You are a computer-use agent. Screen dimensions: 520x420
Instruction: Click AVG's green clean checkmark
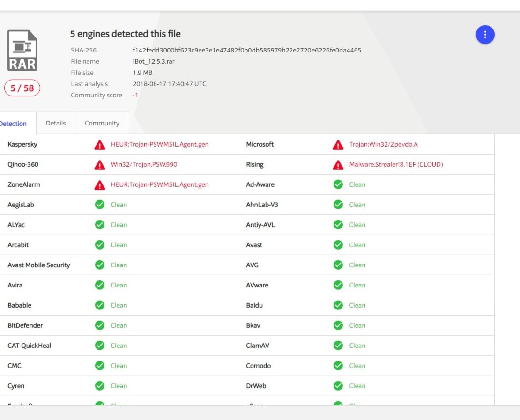pyautogui.click(x=338, y=265)
